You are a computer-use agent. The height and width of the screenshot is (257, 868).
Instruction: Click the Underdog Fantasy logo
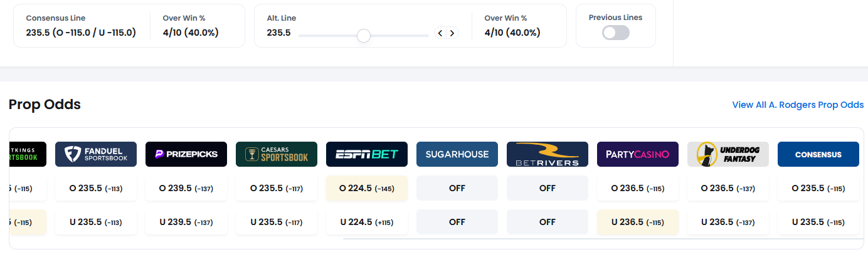[728, 154]
